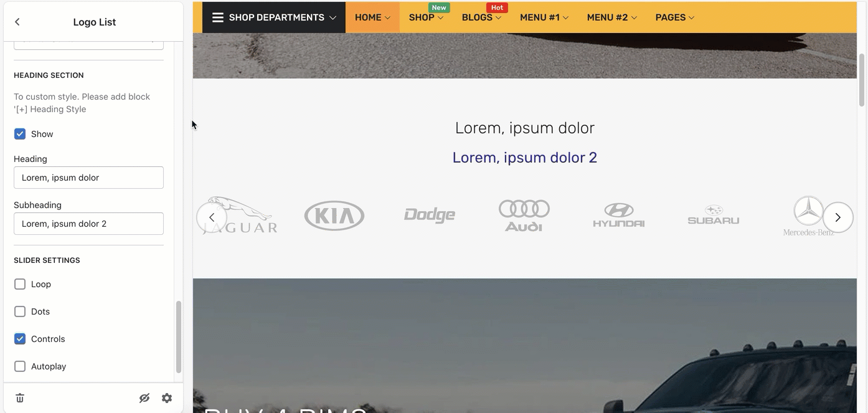This screenshot has width=868, height=413.
Task: Click the KIA logo
Action: point(334,216)
